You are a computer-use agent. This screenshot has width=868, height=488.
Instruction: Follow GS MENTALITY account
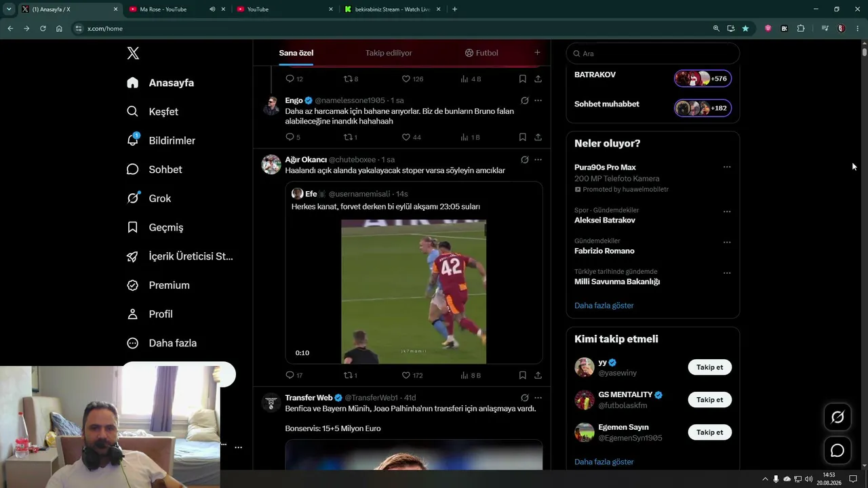point(710,400)
